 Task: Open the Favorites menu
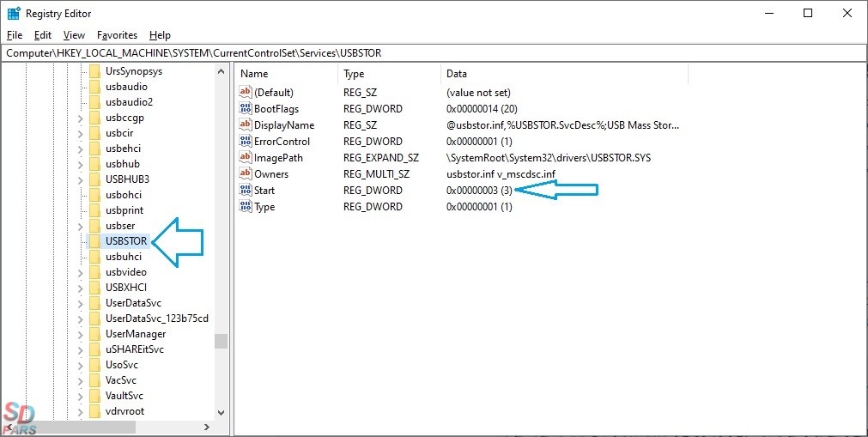pyautogui.click(x=117, y=35)
